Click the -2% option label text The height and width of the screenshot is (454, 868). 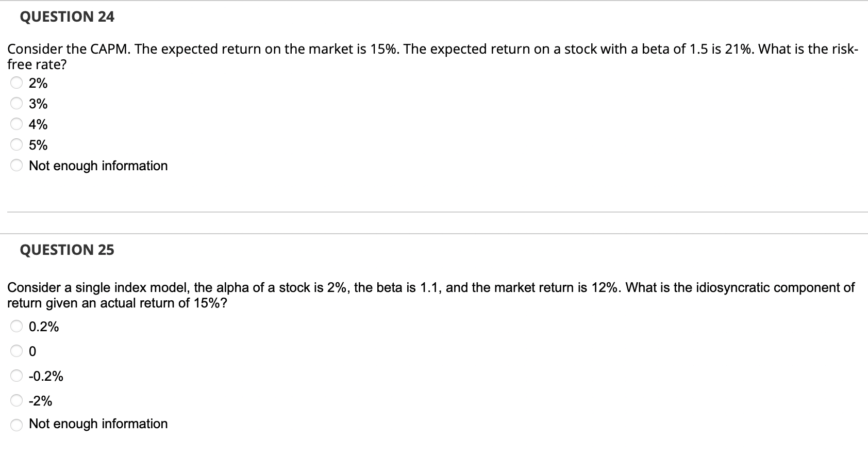pos(40,400)
